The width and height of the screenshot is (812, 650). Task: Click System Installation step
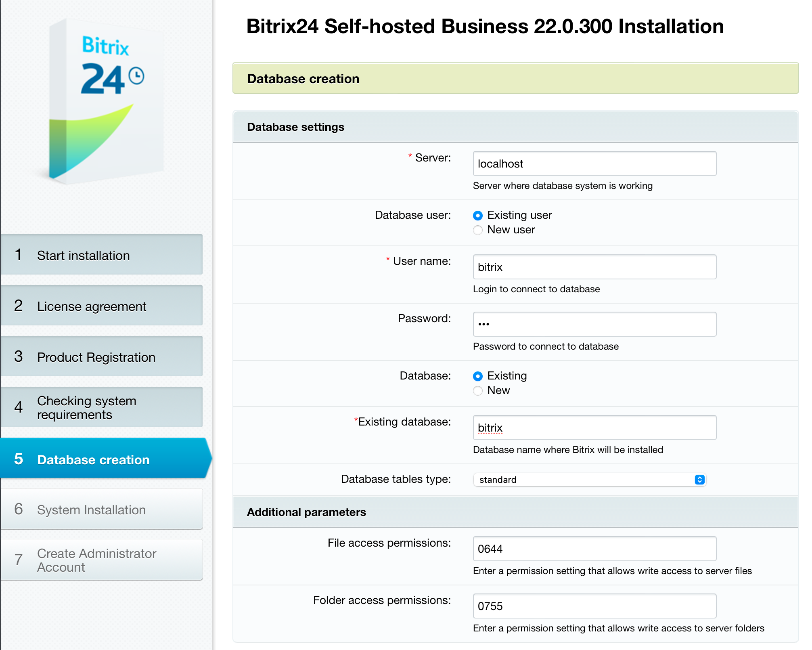point(102,510)
